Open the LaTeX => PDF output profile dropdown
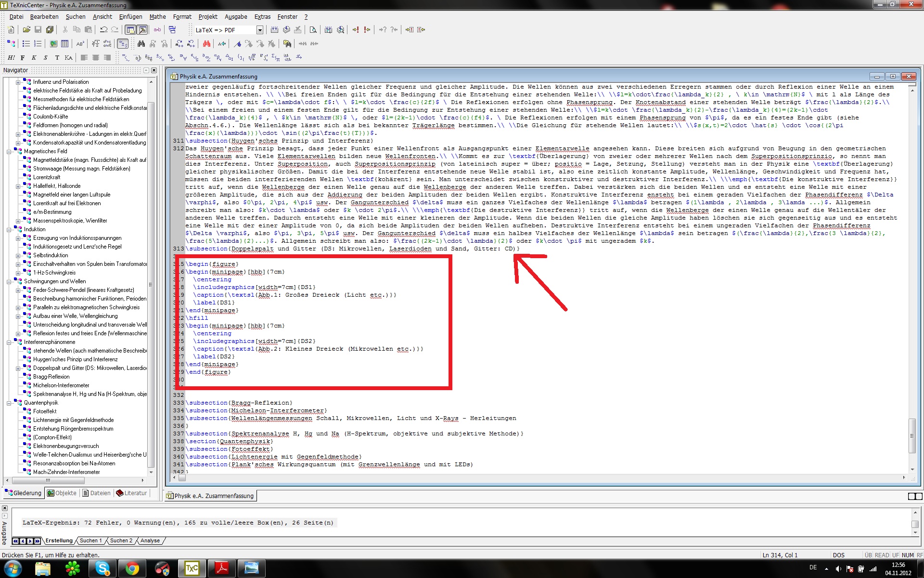The width and height of the screenshot is (924, 578). tap(260, 30)
